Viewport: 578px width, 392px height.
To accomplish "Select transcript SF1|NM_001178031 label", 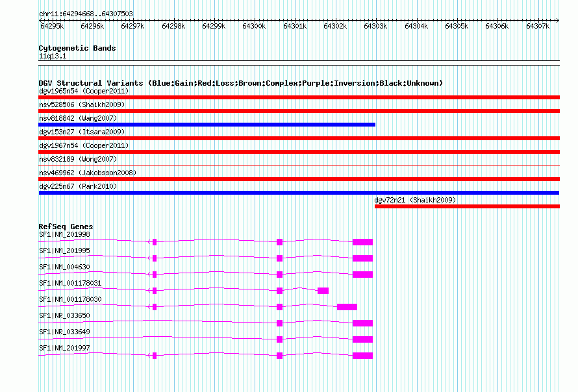I will coord(70,284).
